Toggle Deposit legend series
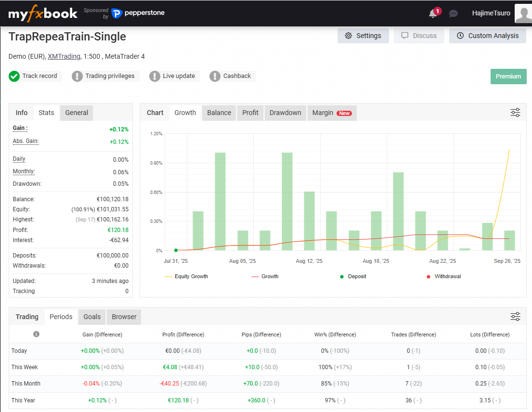The height and width of the screenshot is (412, 532). (353, 276)
